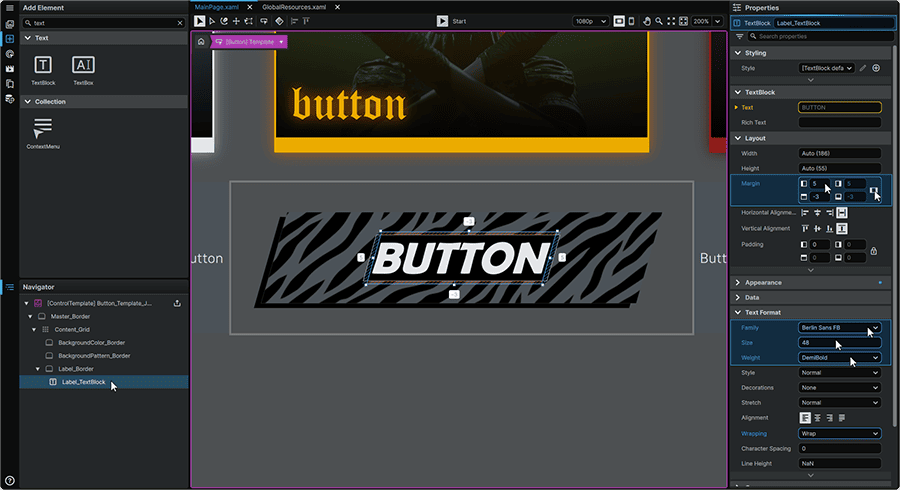Open the Weight DemiBold dropdown
This screenshot has width=900, height=490.
[x=840, y=357]
